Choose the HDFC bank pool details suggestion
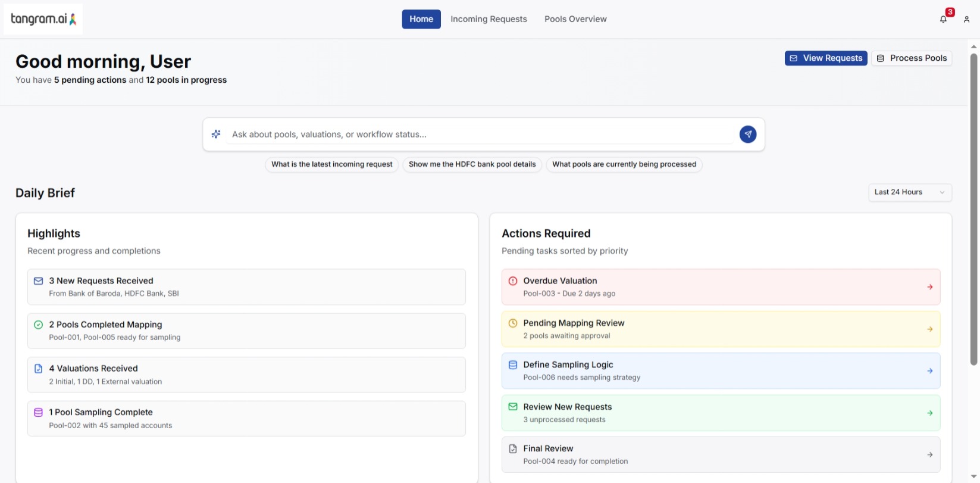This screenshot has height=483, width=980. coord(472,164)
